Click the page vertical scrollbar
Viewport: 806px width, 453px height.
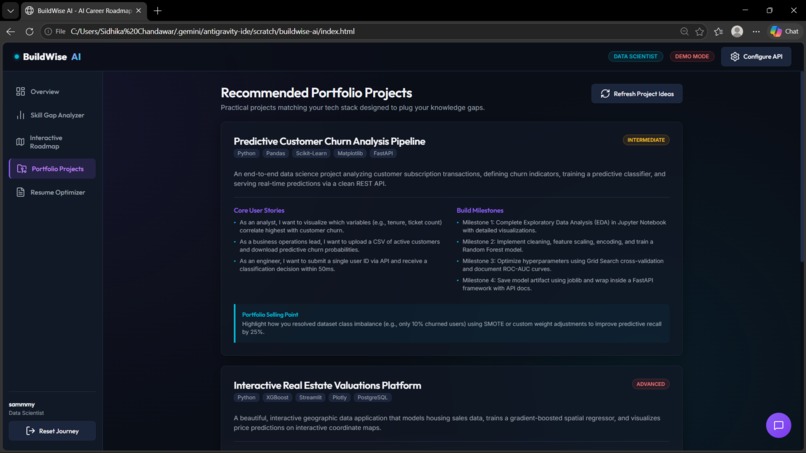pos(803,168)
